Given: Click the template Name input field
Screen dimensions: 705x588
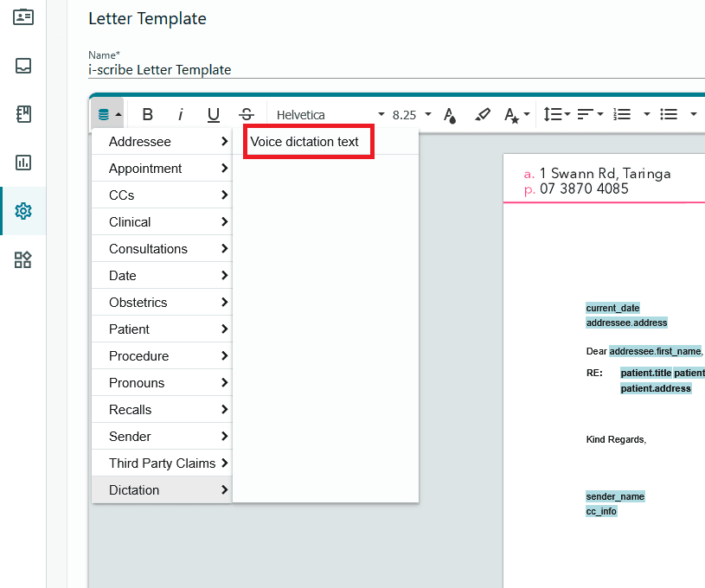Looking at the screenshot, I should pos(395,70).
